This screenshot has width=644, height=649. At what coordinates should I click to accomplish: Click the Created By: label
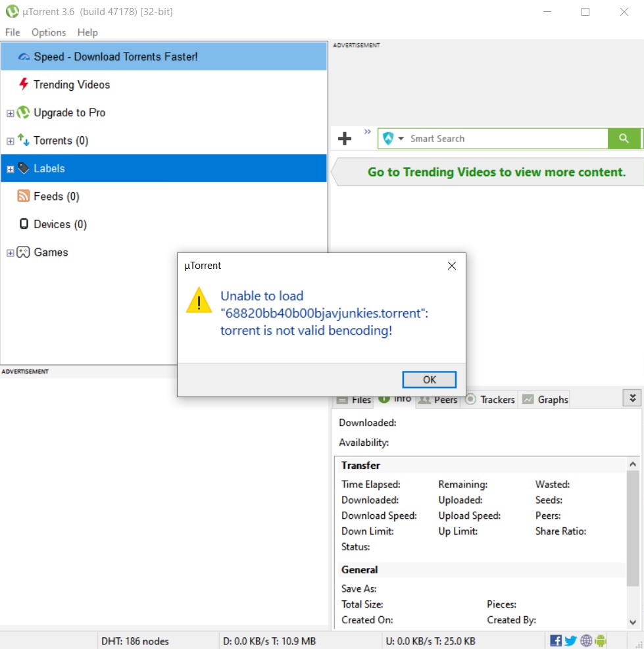click(x=511, y=619)
